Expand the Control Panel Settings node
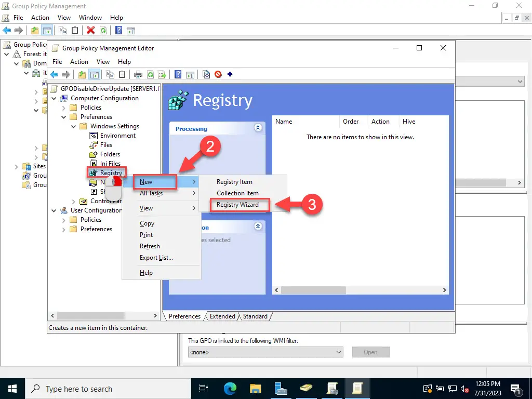The width and height of the screenshot is (532, 399). click(x=74, y=202)
